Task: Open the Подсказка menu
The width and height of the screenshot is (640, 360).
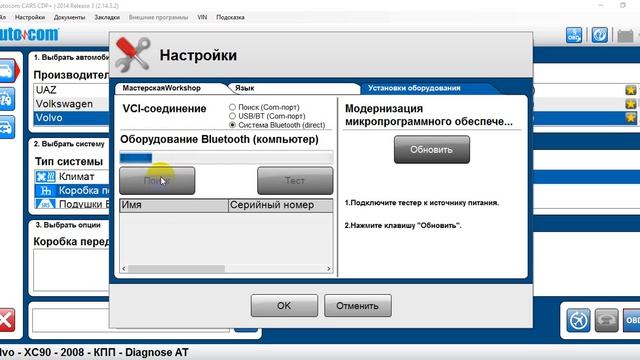Action: point(230,18)
